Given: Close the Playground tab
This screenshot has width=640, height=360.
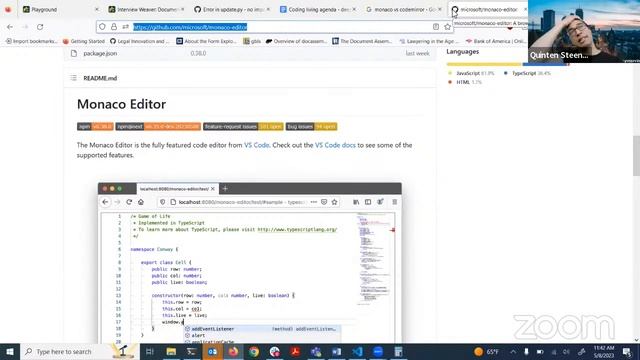Looking at the screenshot, I should tap(97, 9).
